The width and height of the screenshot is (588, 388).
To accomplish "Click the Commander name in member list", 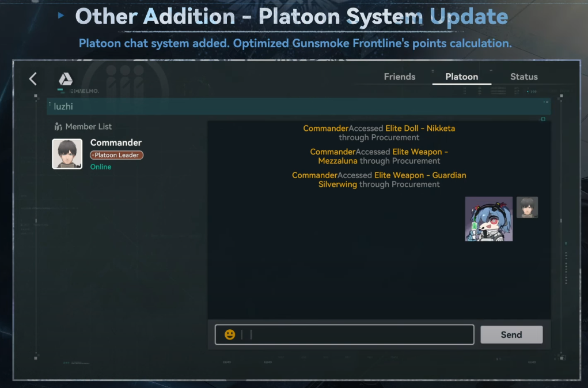I will [x=116, y=142].
